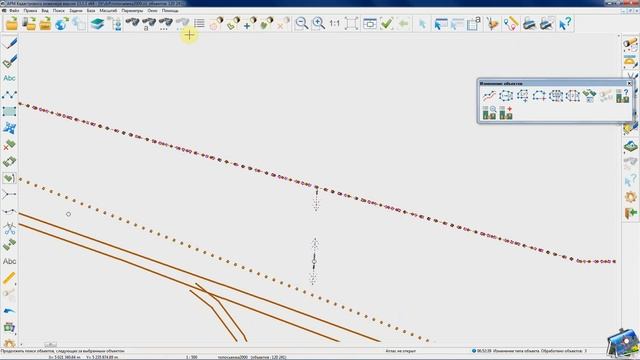The width and height of the screenshot is (640, 360).
Task: Click the green tags icon in floating panel
Action: (x=589, y=96)
